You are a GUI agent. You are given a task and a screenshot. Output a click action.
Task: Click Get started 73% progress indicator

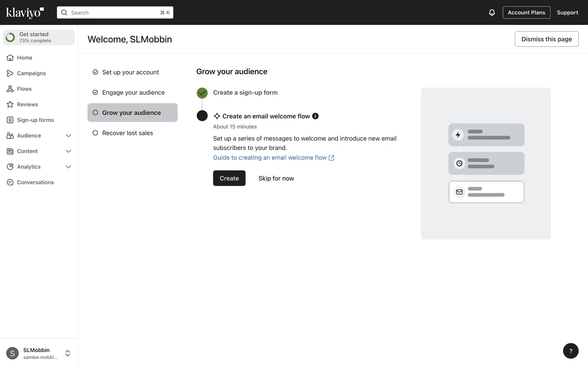pyautogui.click(x=39, y=37)
